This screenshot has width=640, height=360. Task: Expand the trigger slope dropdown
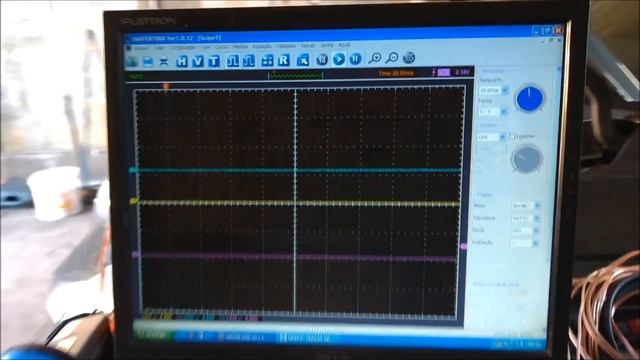click(535, 243)
